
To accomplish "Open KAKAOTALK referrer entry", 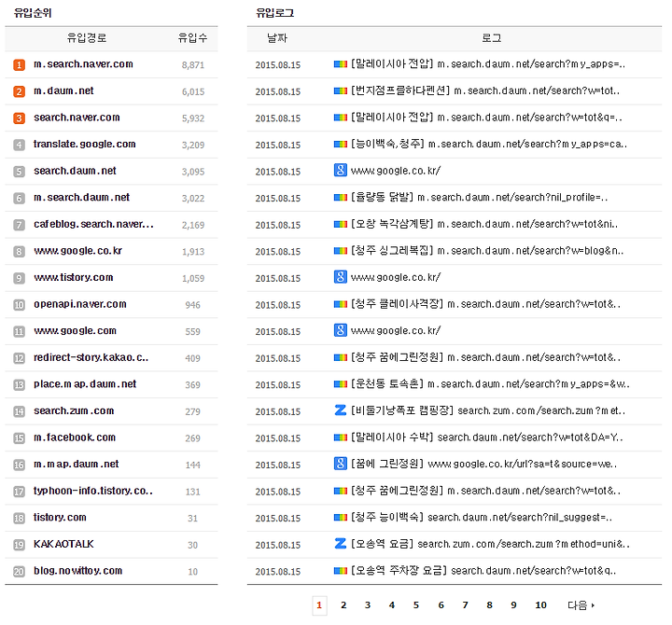I will [x=63, y=544].
